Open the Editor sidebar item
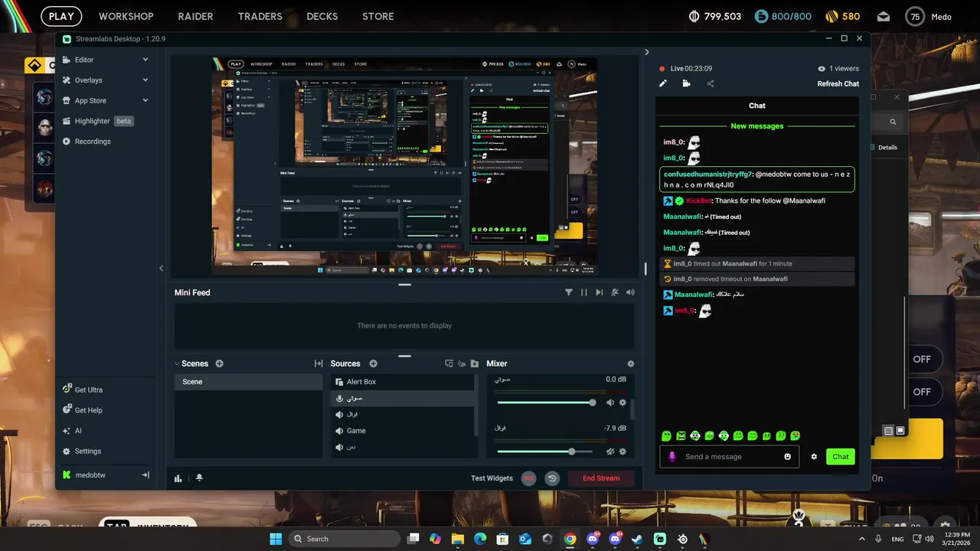Screen dimensions: 980x551 click(x=84, y=60)
